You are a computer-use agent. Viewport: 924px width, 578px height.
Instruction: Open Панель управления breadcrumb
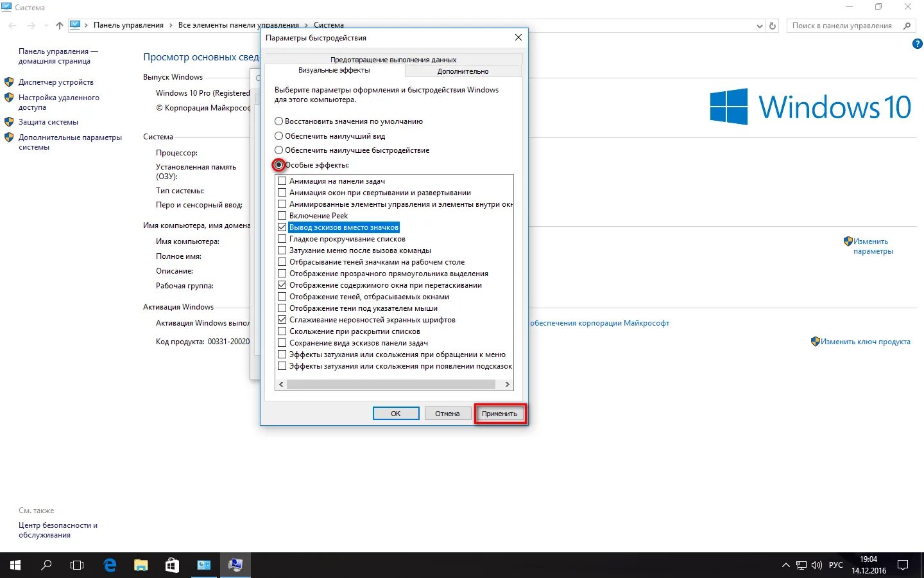coord(128,25)
